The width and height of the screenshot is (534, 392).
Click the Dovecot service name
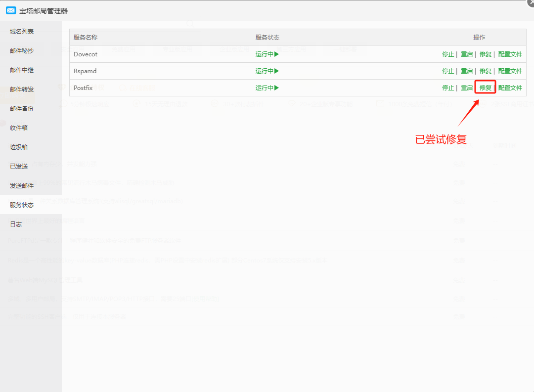click(x=86, y=54)
